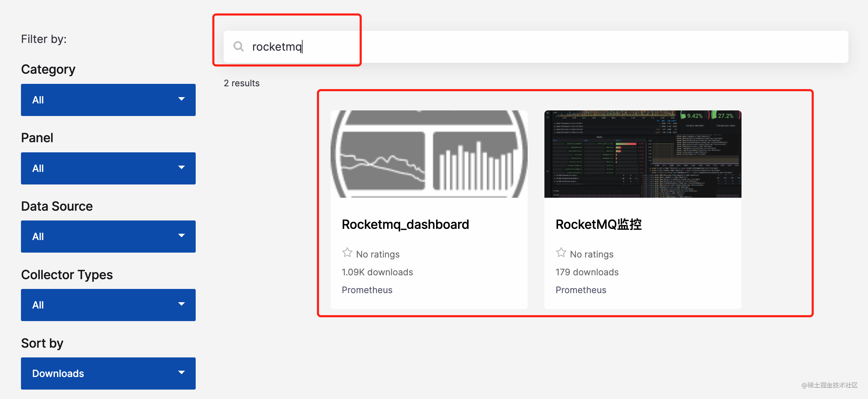Click 179 downloads text
This screenshot has height=399, width=868.
click(587, 272)
